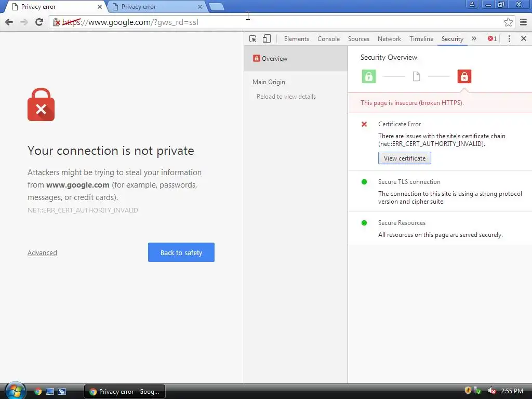Close the second Privacy error tab
This screenshot has height=399, width=532.
coord(200,7)
